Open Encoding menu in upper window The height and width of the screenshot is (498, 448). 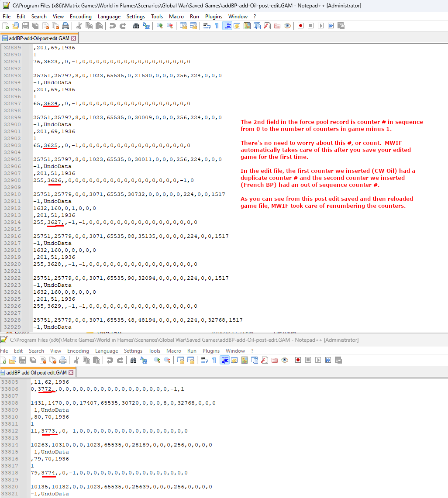[81, 17]
